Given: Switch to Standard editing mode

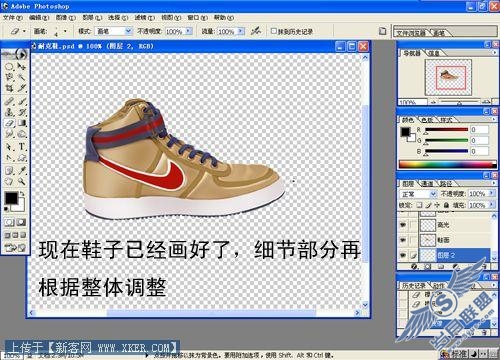Looking at the screenshot, I should (9, 222).
